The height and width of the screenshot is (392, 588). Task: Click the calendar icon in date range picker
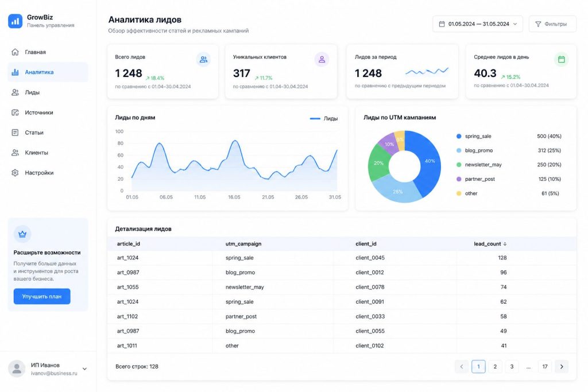pyautogui.click(x=442, y=24)
